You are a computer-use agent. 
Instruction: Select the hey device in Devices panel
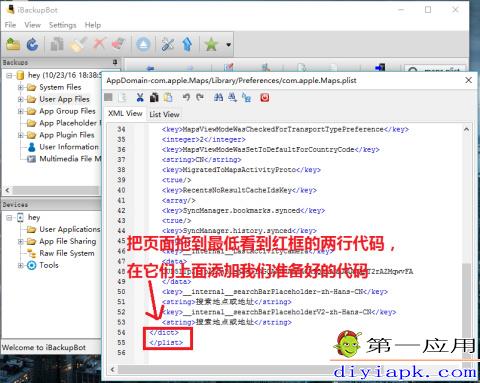click(34, 218)
